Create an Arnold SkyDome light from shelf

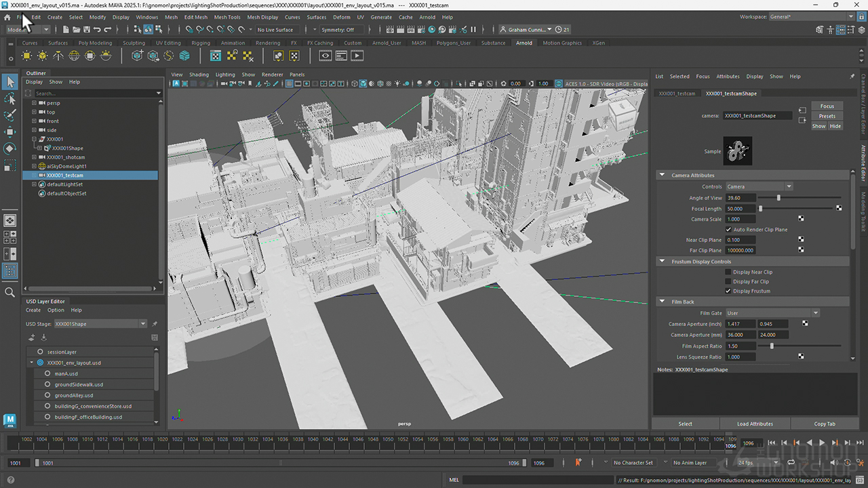74,56
